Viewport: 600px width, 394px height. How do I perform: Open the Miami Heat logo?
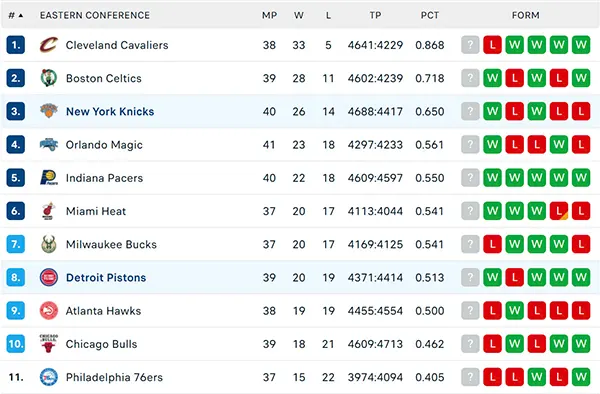point(49,211)
